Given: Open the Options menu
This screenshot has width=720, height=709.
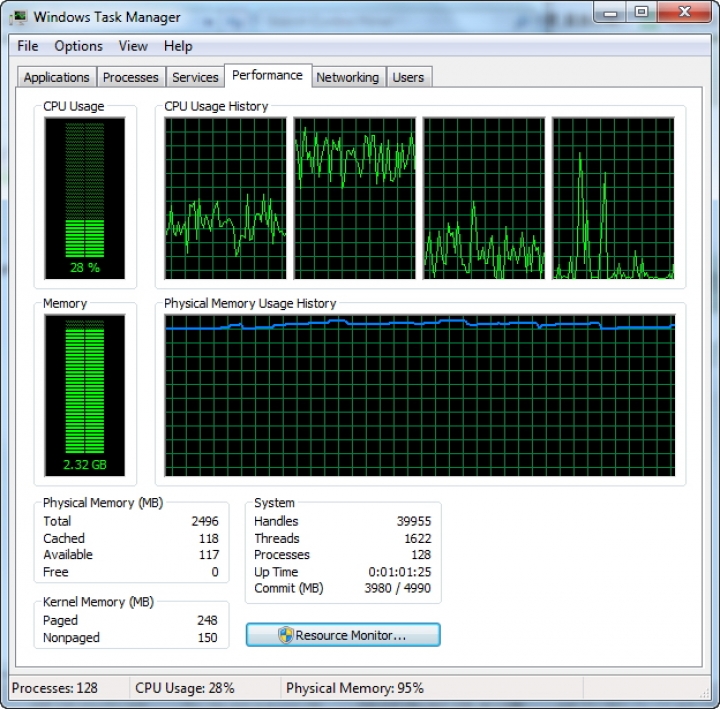Looking at the screenshot, I should pos(79,46).
